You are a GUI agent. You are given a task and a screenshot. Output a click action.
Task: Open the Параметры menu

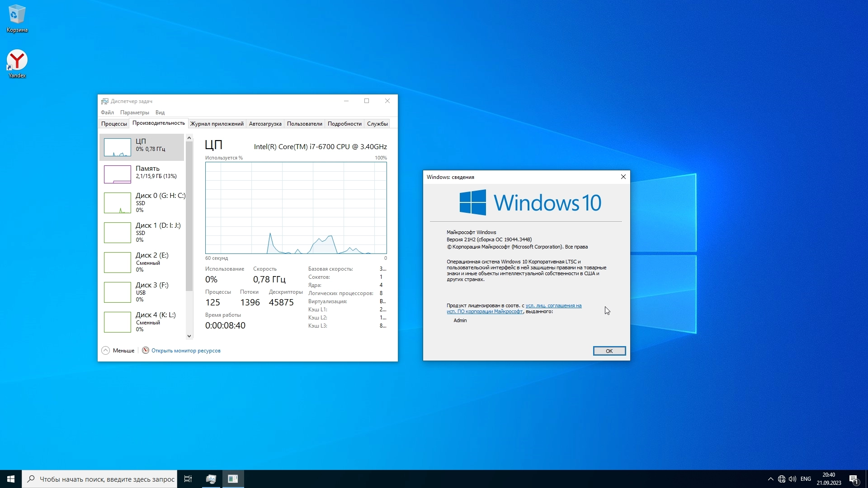pos(134,113)
